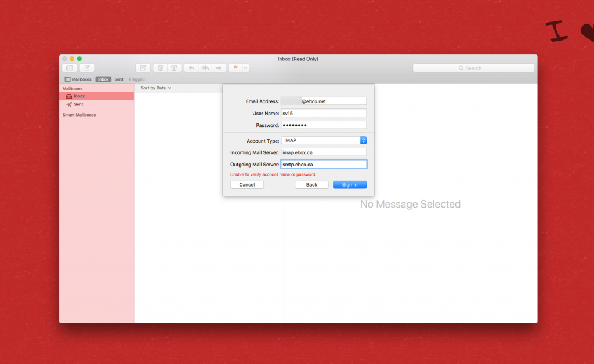Click the Back button

pos(312,185)
